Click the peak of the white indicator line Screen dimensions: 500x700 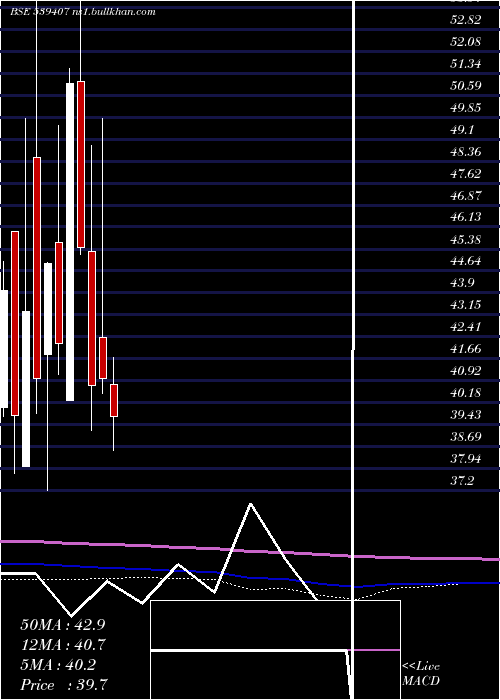click(x=250, y=504)
